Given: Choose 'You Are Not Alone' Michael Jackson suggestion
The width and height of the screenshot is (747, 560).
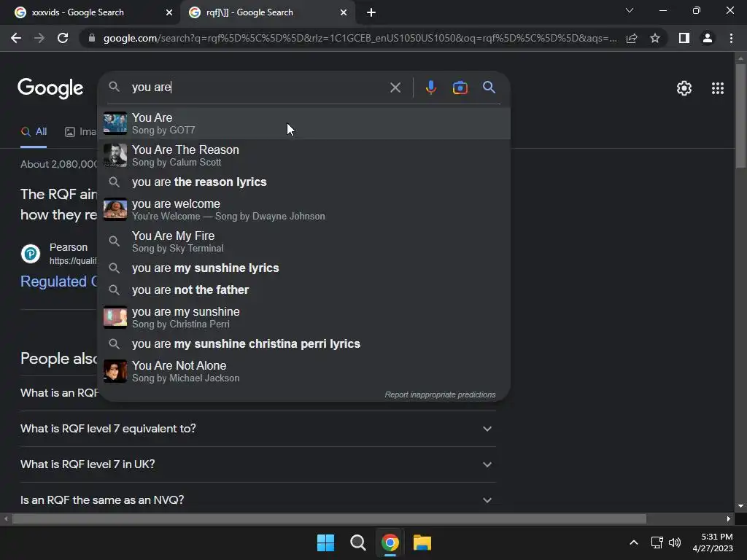Looking at the screenshot, I should pos(304,371).
